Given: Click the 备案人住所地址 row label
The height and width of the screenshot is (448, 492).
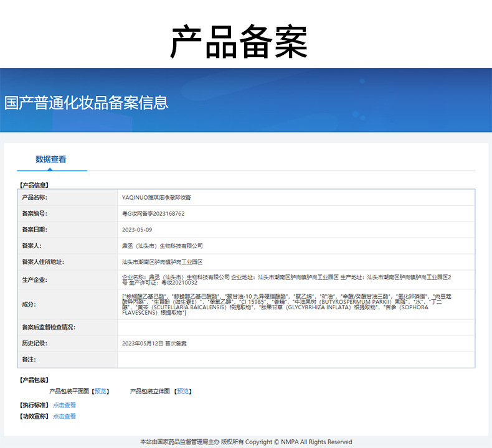Looking at the screenshot, I should pos(43,262).
